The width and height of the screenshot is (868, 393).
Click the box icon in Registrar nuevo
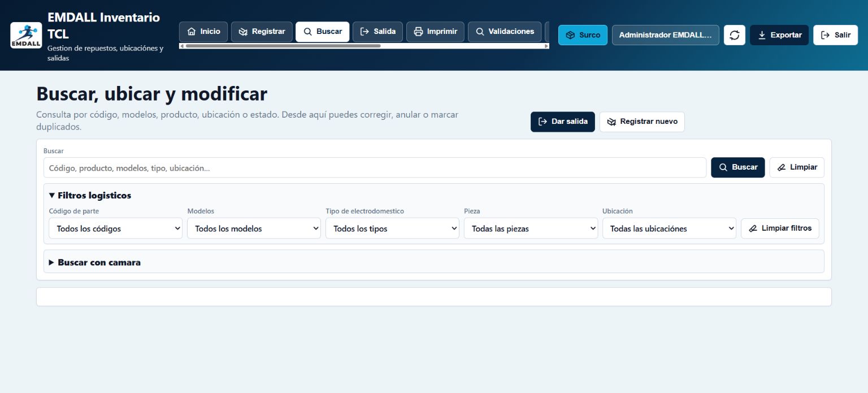click(611, 122)
